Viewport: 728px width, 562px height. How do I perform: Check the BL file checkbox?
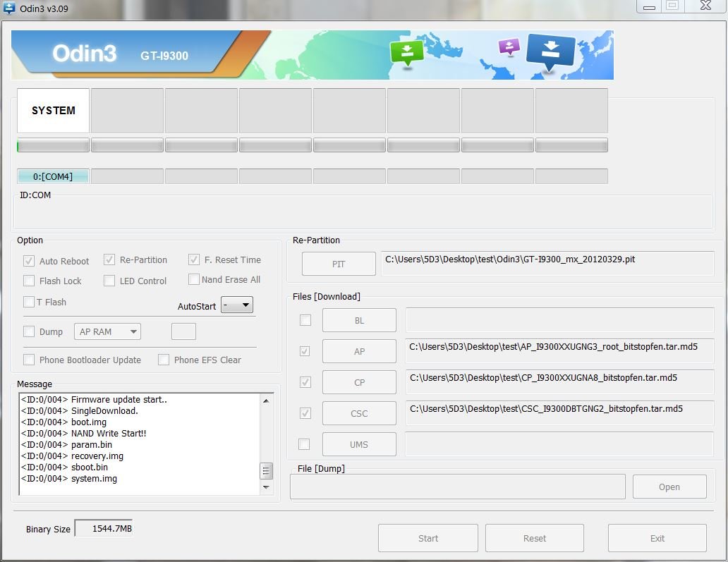[305, 320]
